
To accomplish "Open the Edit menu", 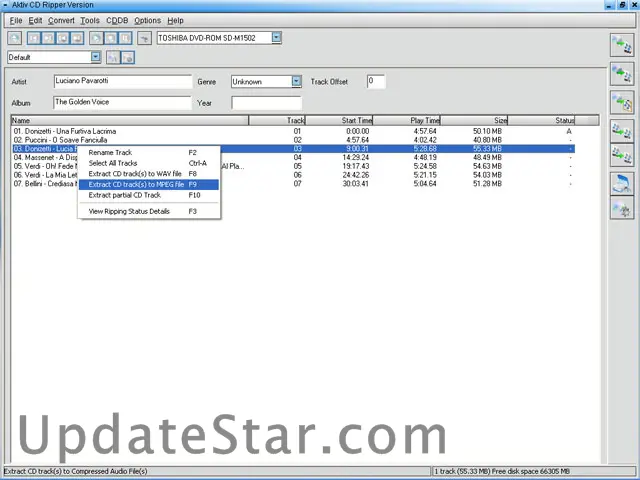I will coord(35,20).
